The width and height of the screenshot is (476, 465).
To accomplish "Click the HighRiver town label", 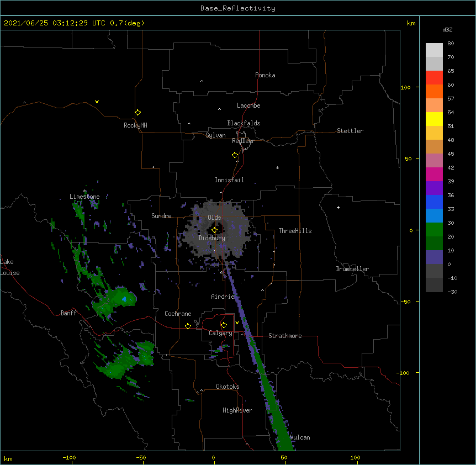I will [x=237, y=410].
